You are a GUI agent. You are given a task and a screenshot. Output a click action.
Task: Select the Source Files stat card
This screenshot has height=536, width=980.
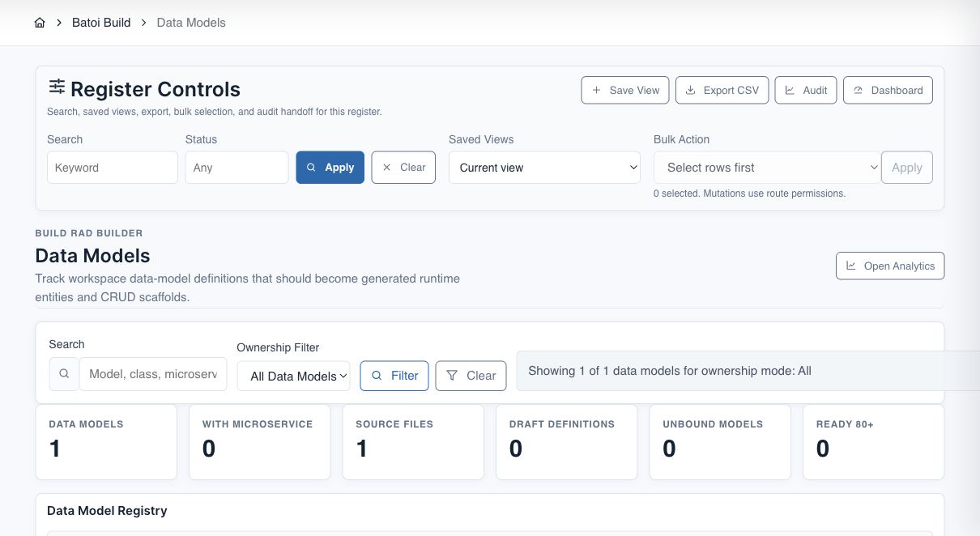tap(413, 442)
